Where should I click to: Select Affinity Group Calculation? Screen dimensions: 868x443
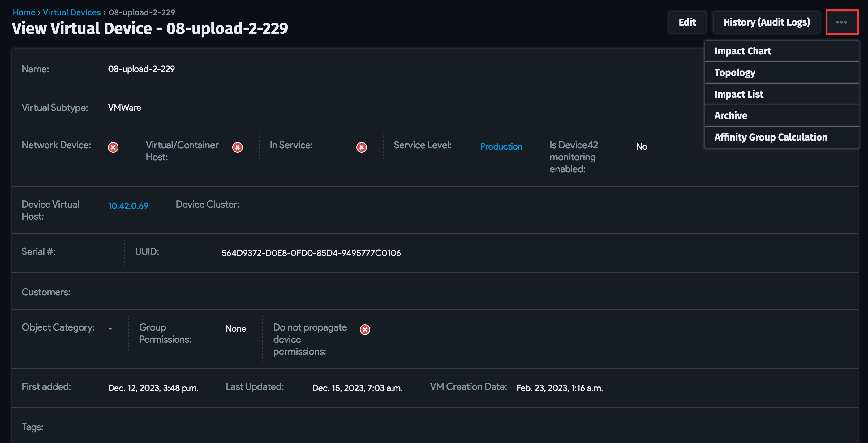[771, 137]
